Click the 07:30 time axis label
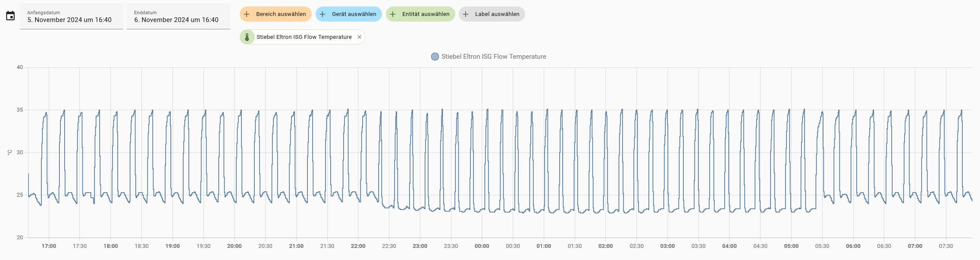The image size is (980, 260). tap(946, 246)
